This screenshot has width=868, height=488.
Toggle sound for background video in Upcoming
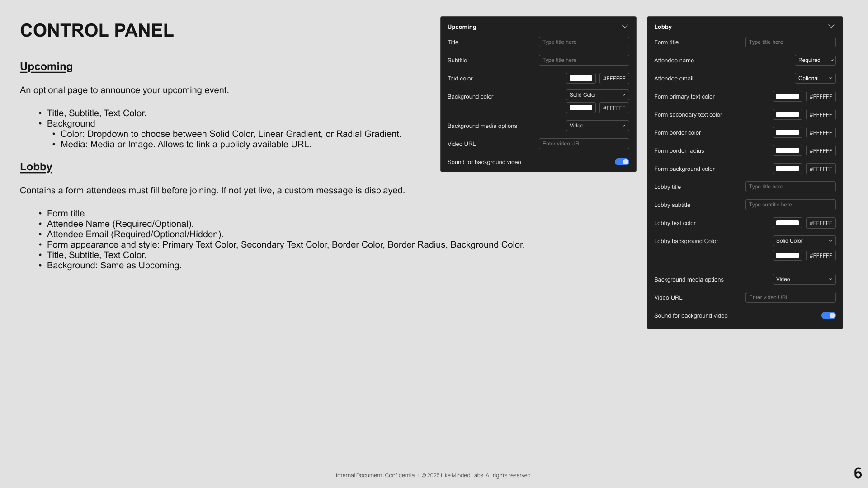point(622,162)
